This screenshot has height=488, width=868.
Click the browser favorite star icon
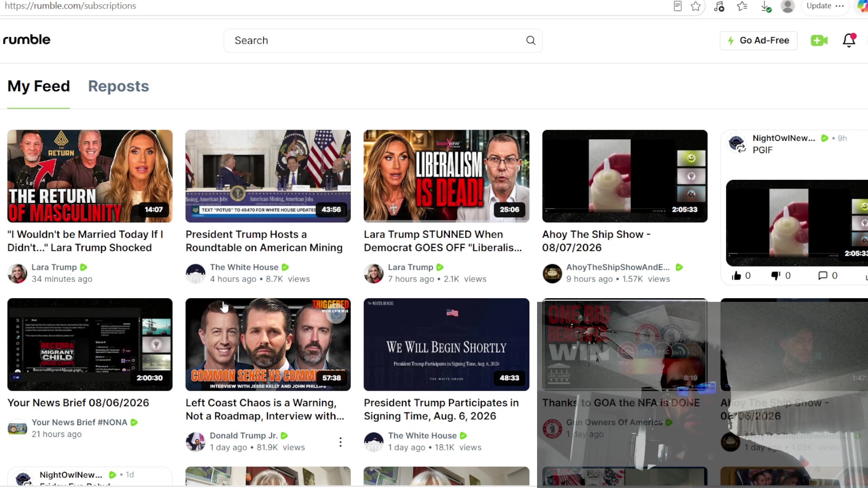(x=696, y=6)
